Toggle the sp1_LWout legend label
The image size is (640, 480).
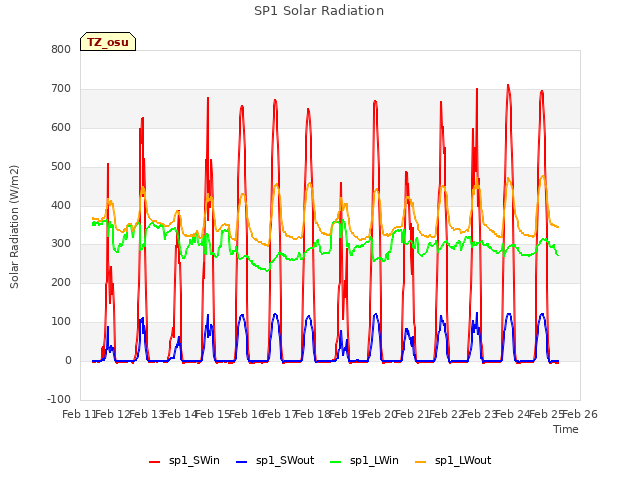[463, 460]
